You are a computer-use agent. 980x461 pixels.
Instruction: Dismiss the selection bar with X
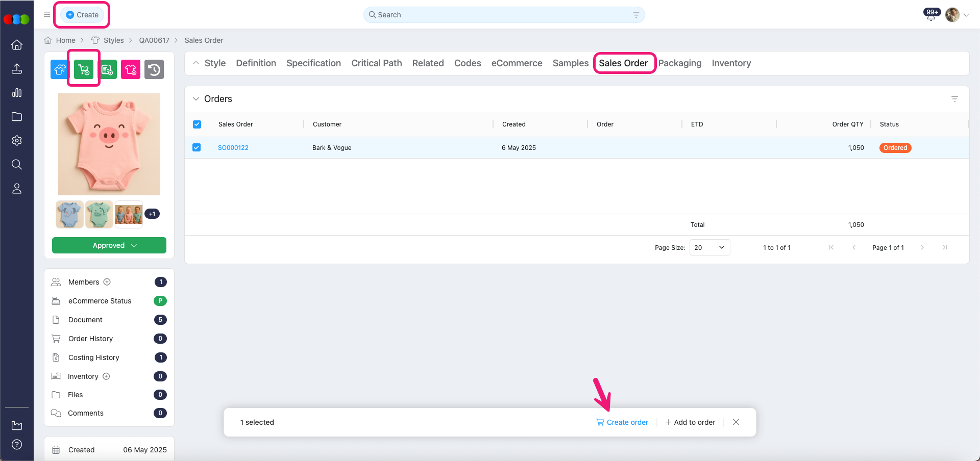[x=736, y=422]
